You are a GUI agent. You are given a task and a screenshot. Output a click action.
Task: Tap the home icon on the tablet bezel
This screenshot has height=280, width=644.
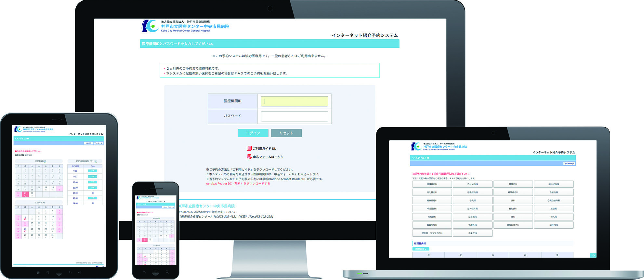coord(38,273)
